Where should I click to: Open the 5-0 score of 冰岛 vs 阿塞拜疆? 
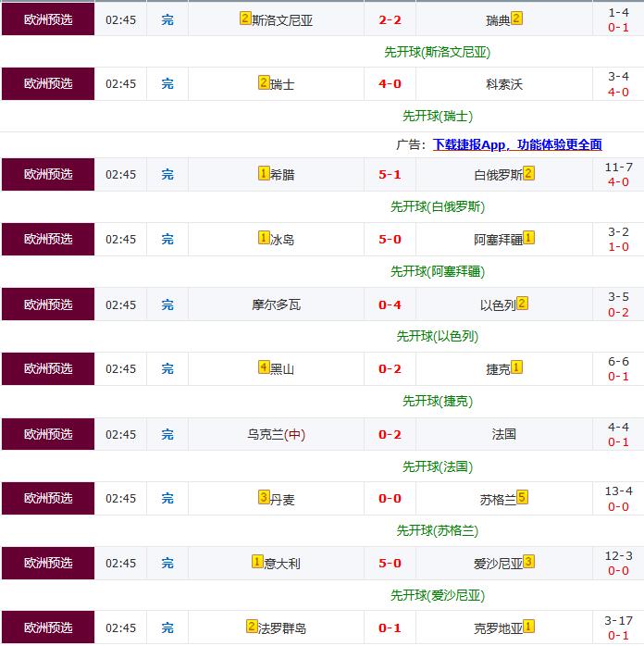390,239
